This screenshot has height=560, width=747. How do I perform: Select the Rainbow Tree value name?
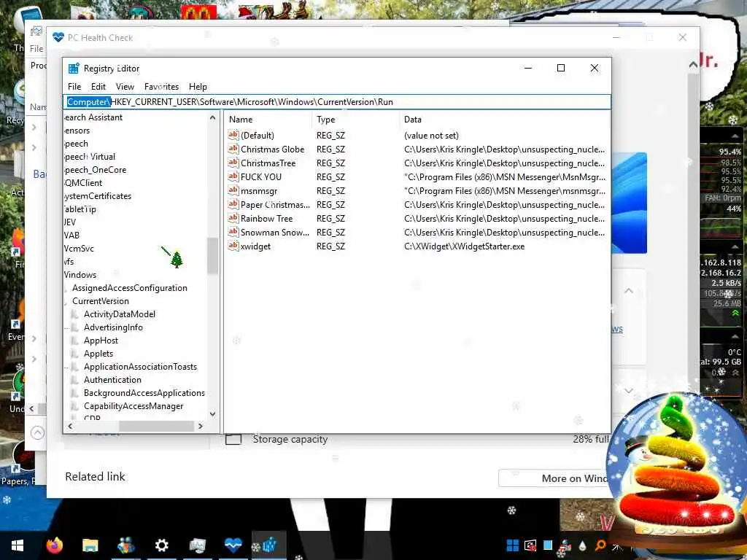pos(266,219)
